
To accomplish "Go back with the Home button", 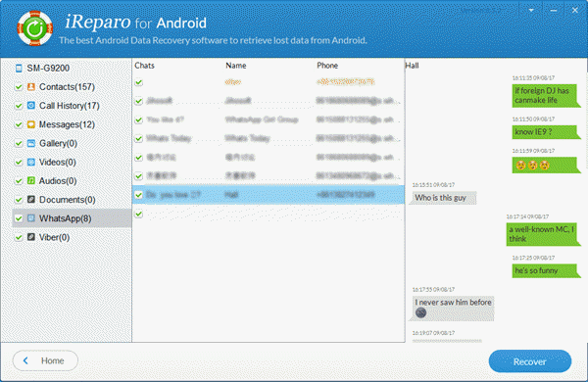I will pos(45,360).
